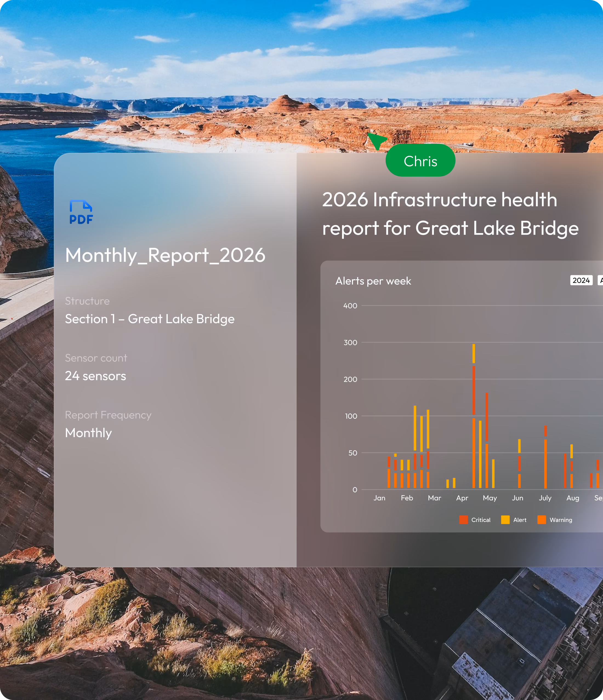The height and width of the screenshot is (700, 603).
Task: Open the blue PDF file icon
Action: coord(81,212)
